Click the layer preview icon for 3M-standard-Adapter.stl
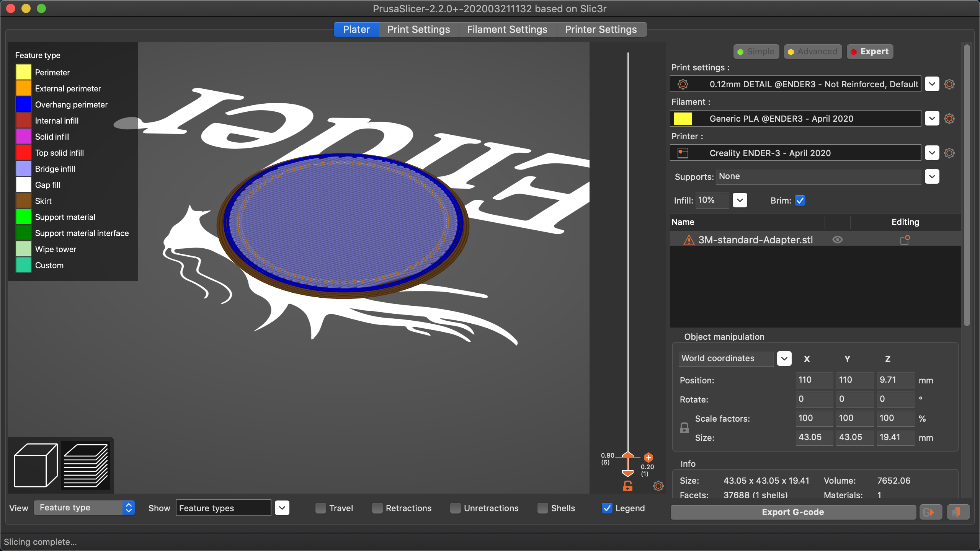This screenshot has height=551, width=980. [x=838, y=240]
